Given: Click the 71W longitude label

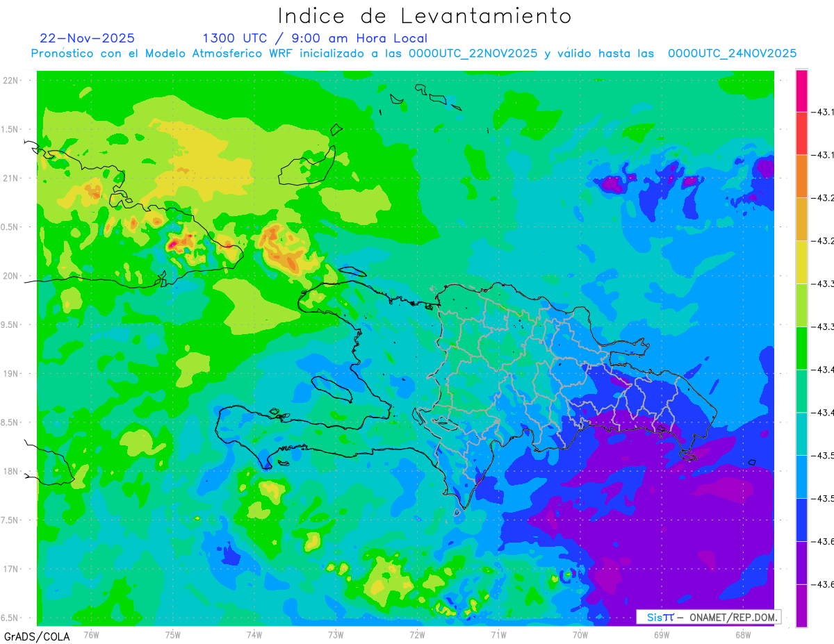Looking at the screenshot, I should [498, 634].
